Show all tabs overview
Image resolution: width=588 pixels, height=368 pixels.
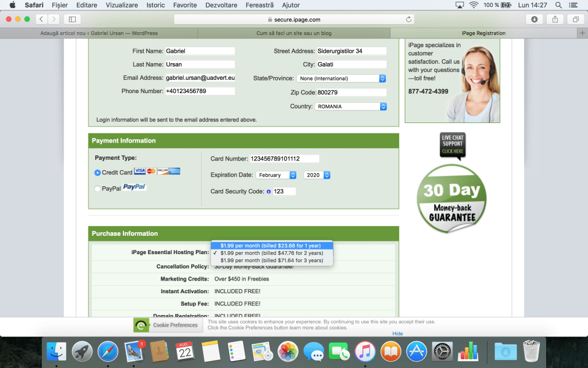click(x=575, y=19)
